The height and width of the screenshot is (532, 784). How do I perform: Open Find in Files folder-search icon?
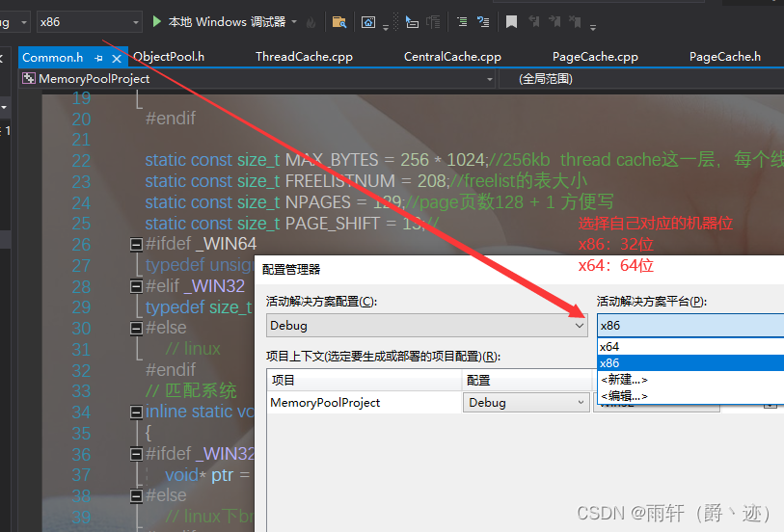339,22
